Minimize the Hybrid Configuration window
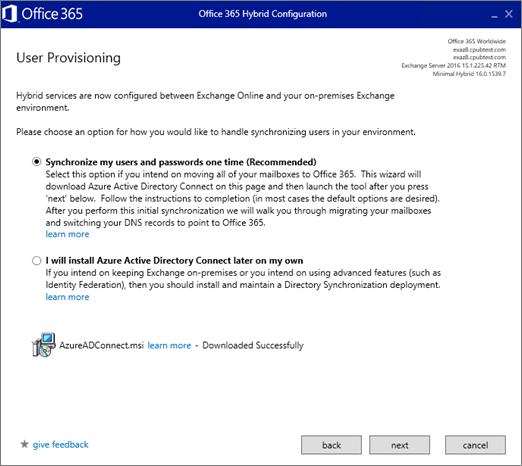 494,15
